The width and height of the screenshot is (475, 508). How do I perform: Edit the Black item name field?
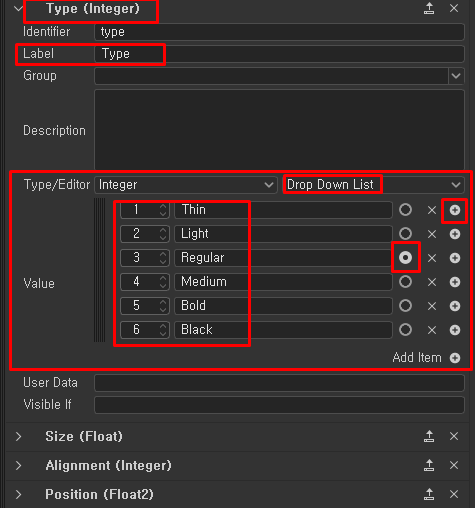pyautogui.click(x=283, y=330)
